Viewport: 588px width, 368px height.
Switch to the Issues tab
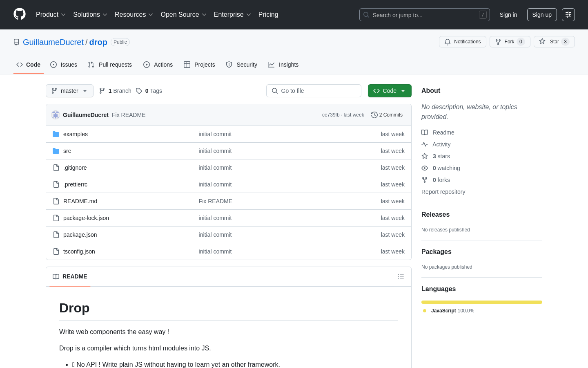(x=64, y=65)
